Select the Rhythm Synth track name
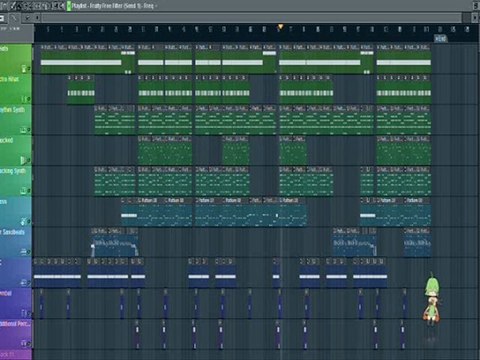 click(12, 110)
